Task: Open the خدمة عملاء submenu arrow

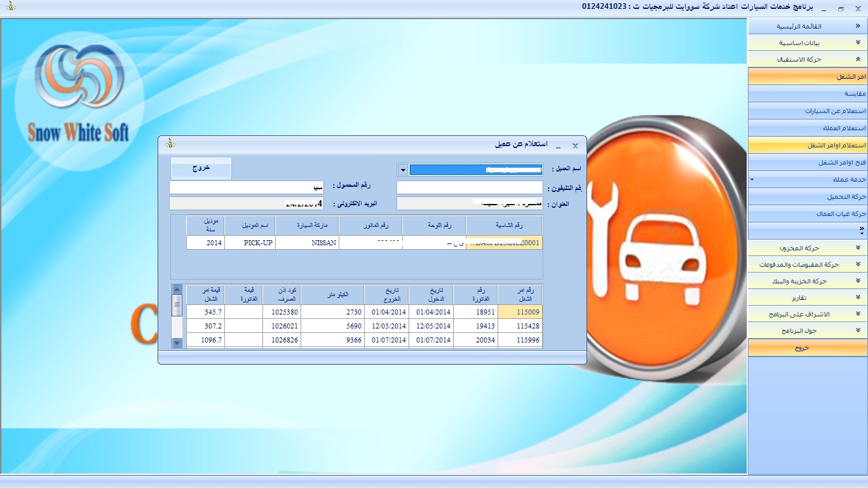Action: [x=752, y=180]
